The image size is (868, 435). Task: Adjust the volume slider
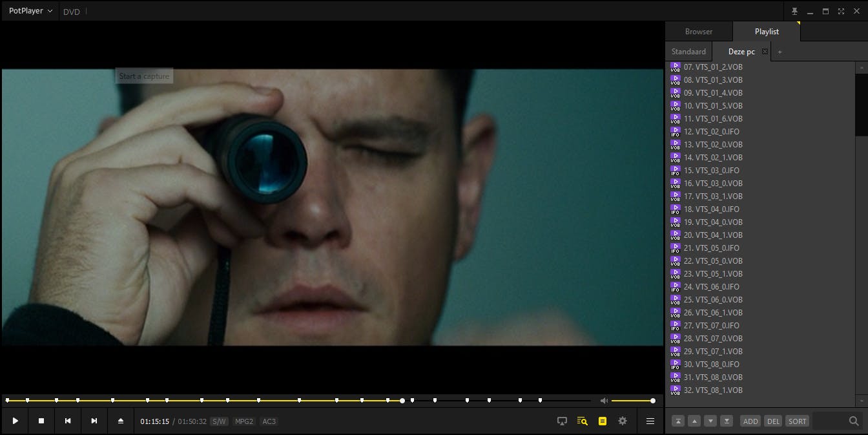632,401
